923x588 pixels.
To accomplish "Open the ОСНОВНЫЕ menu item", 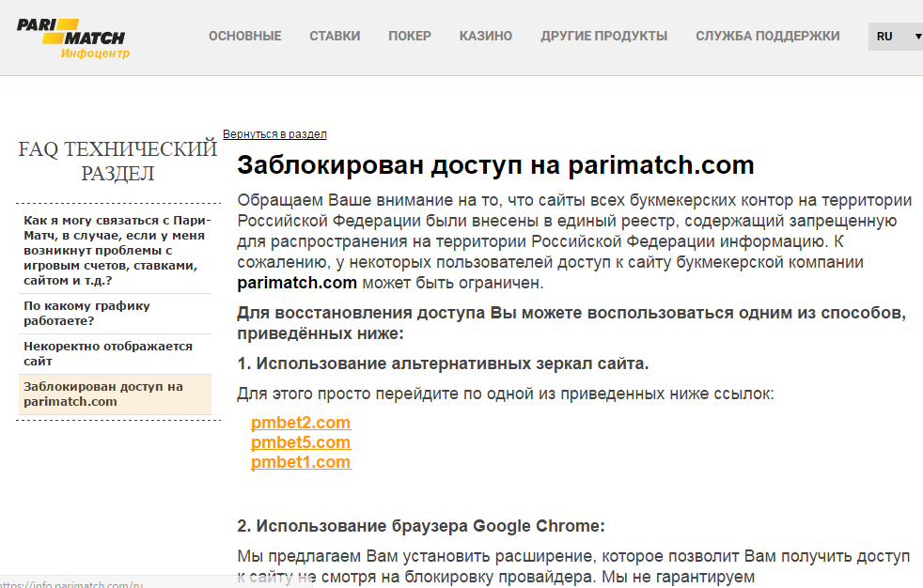I will [x=245, y=37].
